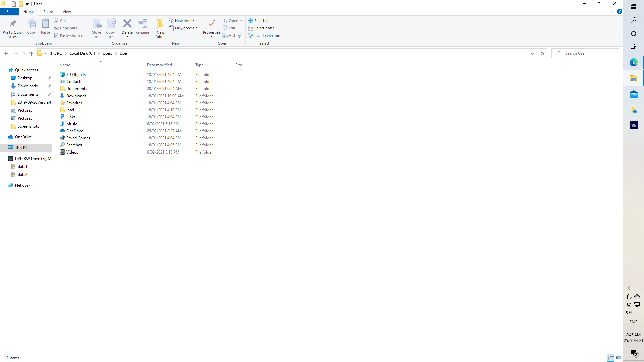The image size is (644, 362).
Task: Switch to large icons view toggle
Action: [x=618, y=358]
